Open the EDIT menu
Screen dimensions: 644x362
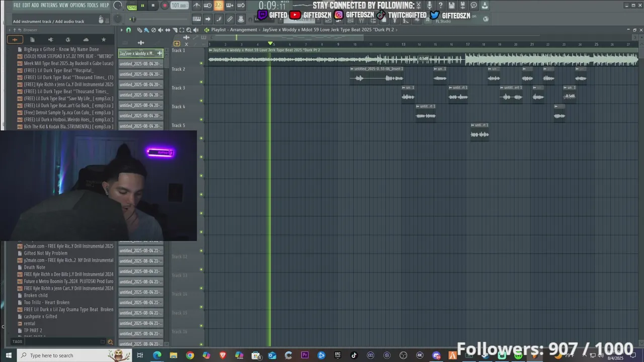point(26,5)
